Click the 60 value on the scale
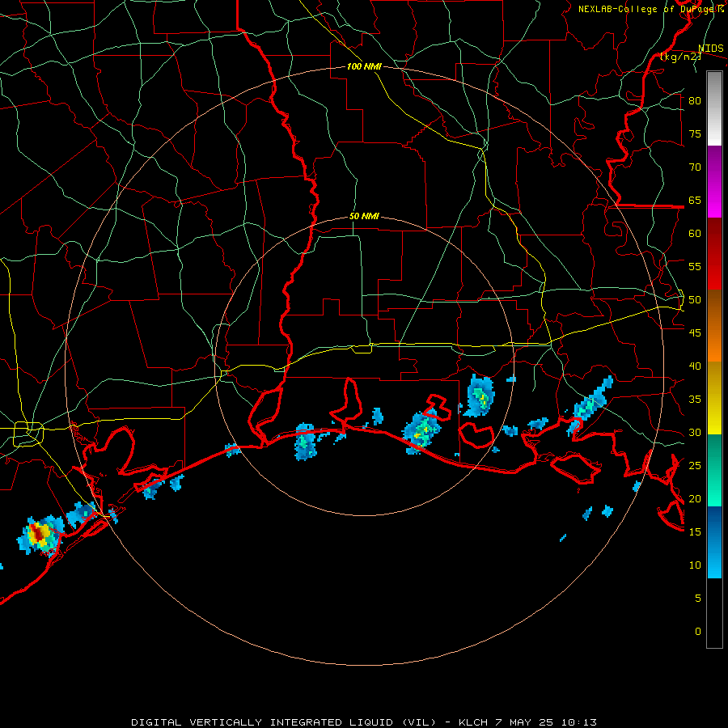728x728 pixels. [695, 234]
